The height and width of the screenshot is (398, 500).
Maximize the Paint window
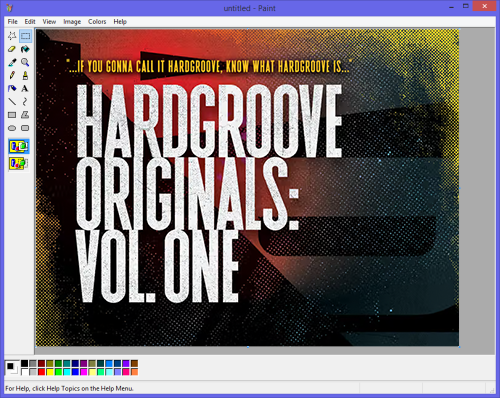click(466, 6)
